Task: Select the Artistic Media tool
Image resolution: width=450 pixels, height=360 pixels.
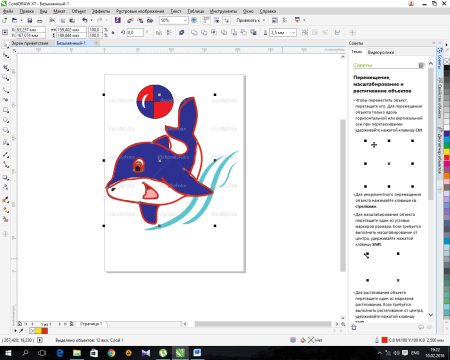Action: (6, 100)
